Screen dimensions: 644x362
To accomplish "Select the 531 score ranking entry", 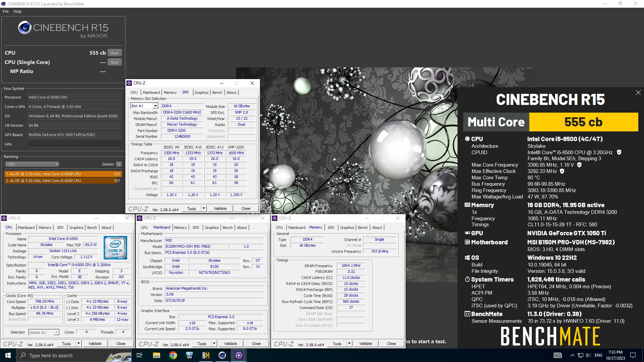I will click(63, 181).
